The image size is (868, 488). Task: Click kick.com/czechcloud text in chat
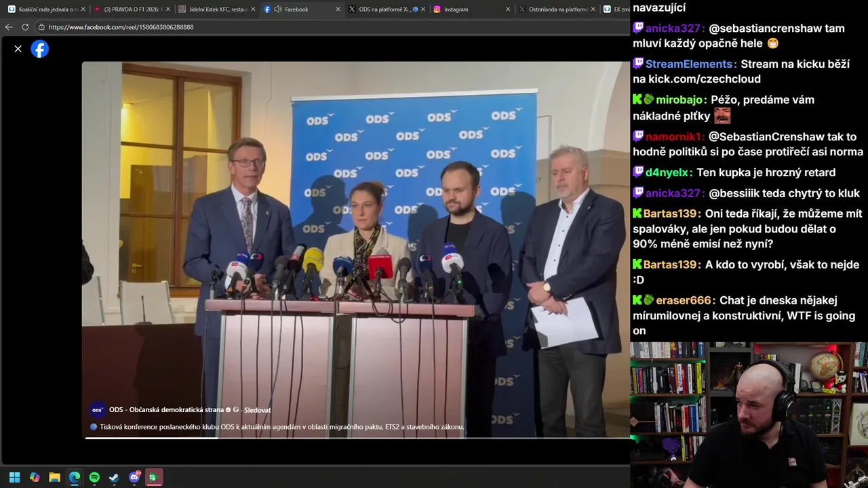(x=704, y=79)
